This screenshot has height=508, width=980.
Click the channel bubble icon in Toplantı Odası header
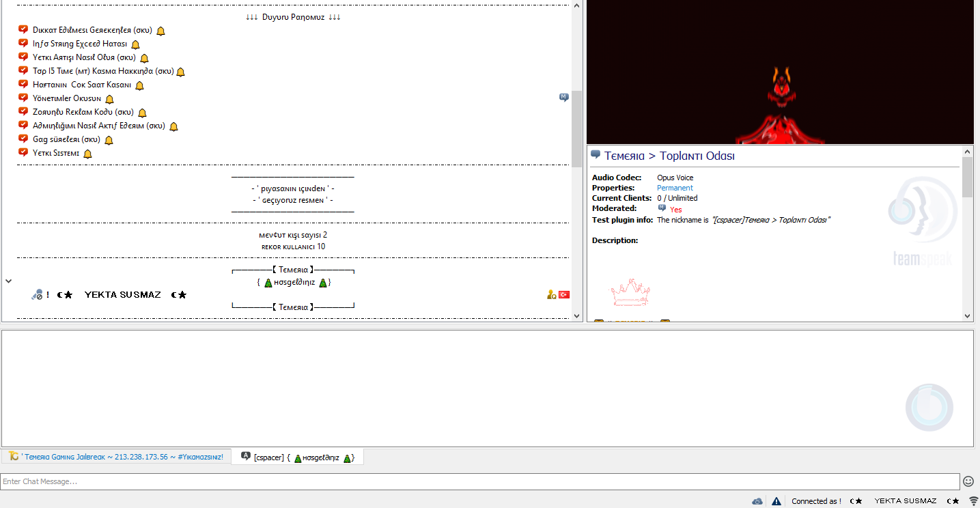point(596,155)
